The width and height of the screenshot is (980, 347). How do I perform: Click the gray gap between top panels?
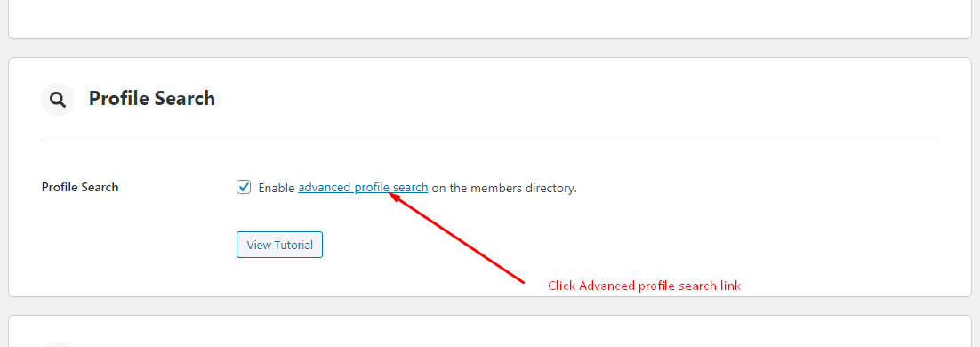point(490,48)
